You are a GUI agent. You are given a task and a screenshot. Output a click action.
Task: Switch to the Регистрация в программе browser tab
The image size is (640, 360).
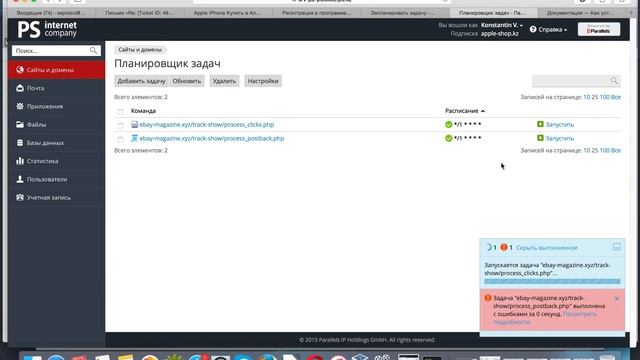pos(316,13)
